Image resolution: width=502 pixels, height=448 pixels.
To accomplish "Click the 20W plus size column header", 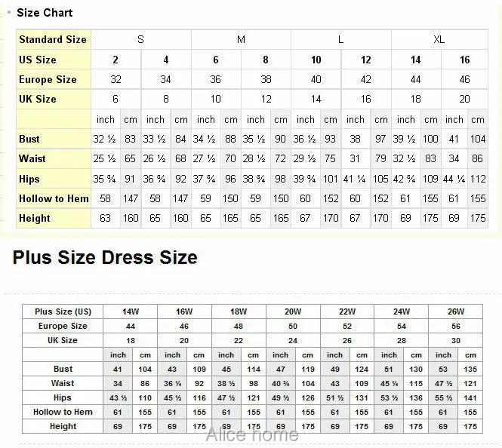I will point(293,311).
